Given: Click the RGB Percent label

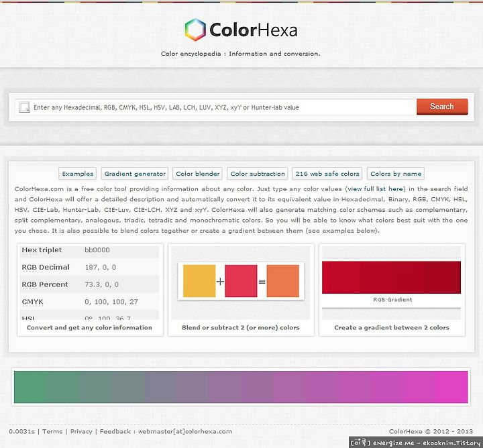Looking at the screenshot, I should coord(45,284).
